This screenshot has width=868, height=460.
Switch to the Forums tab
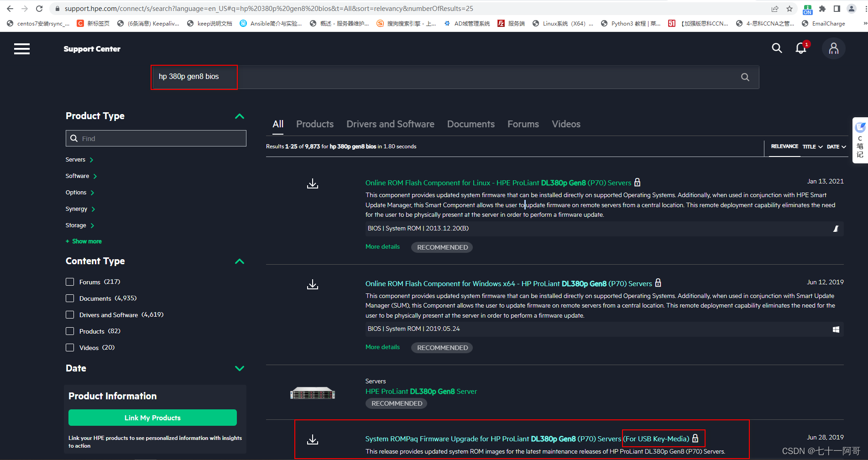pos(523,124)
